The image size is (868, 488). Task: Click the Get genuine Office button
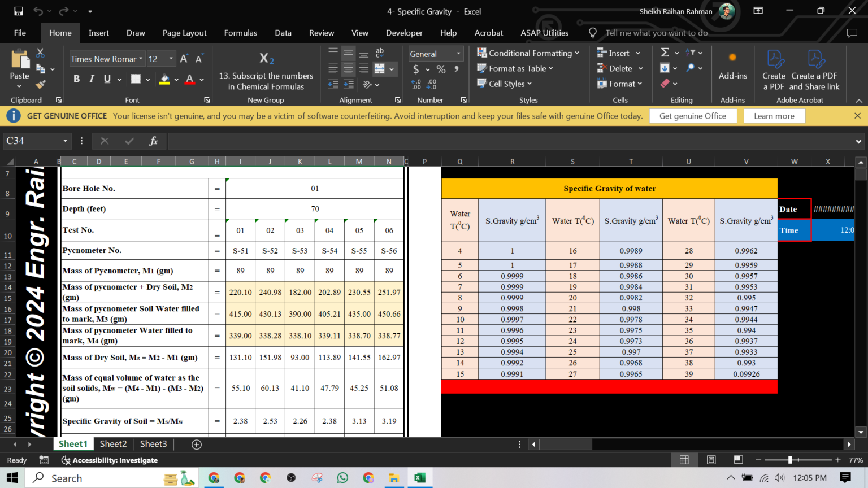point(692,116)
